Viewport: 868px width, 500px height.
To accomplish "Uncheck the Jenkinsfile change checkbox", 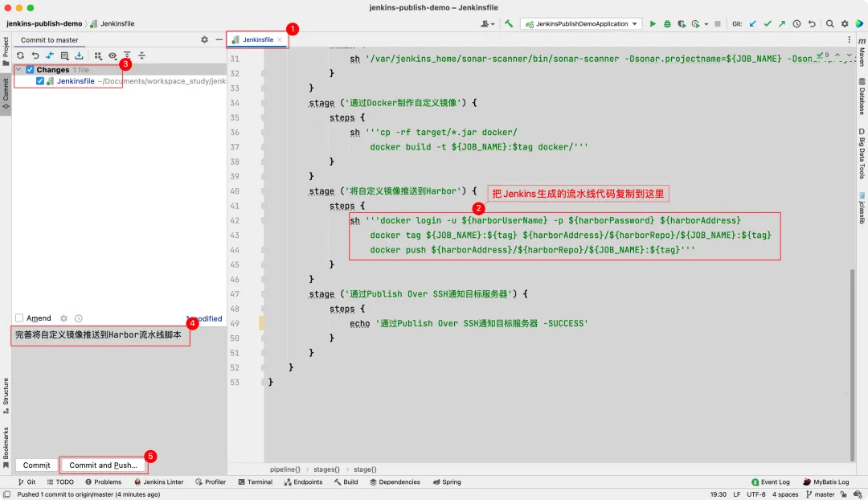I will pyautogui.click(x=40, y=81).
